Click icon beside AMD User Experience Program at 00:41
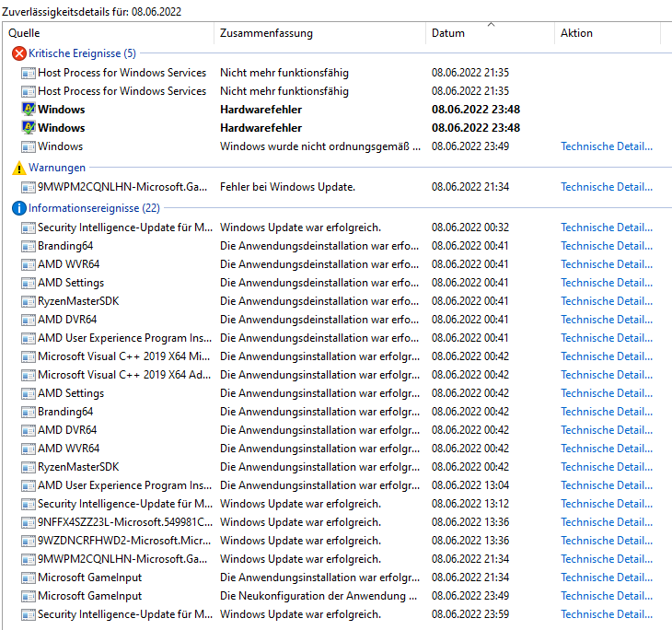Image resolution: width=672 pixels, height=630 pixels. (29, 338)
